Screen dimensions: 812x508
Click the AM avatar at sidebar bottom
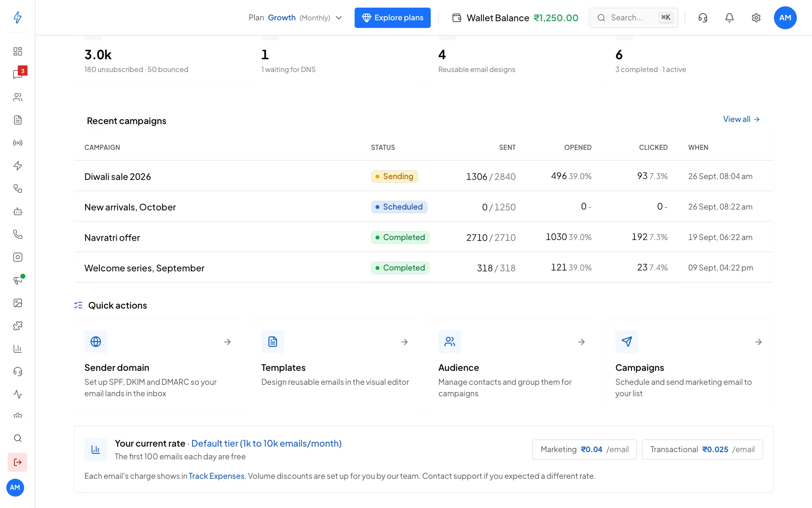click(15, 487)
